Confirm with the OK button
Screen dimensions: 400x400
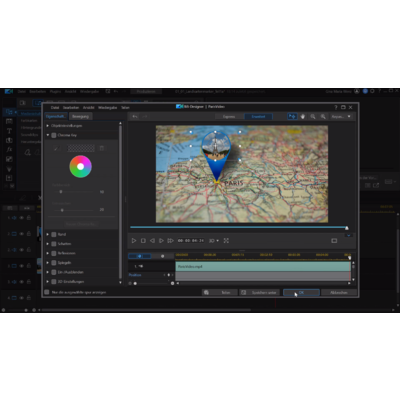point(301,292)
